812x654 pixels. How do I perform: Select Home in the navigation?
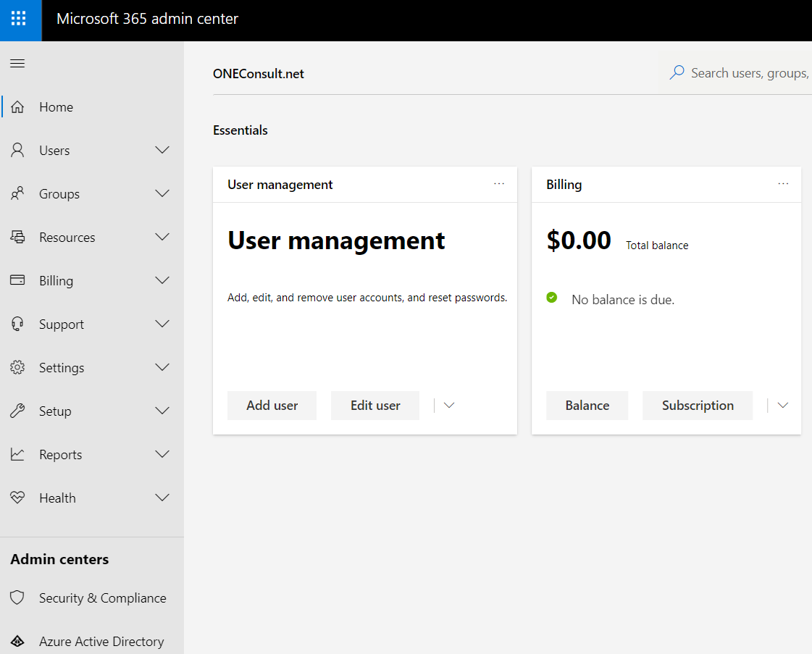click(92, 106)
